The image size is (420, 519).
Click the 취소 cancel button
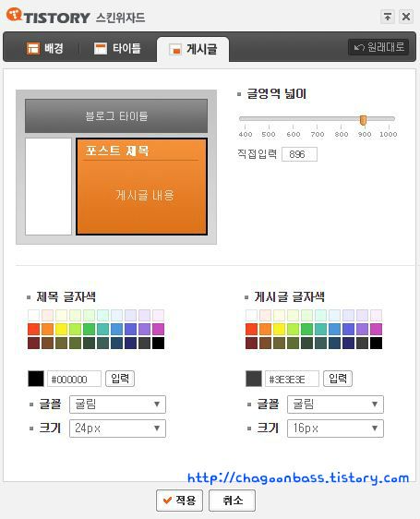click(232, 501)
